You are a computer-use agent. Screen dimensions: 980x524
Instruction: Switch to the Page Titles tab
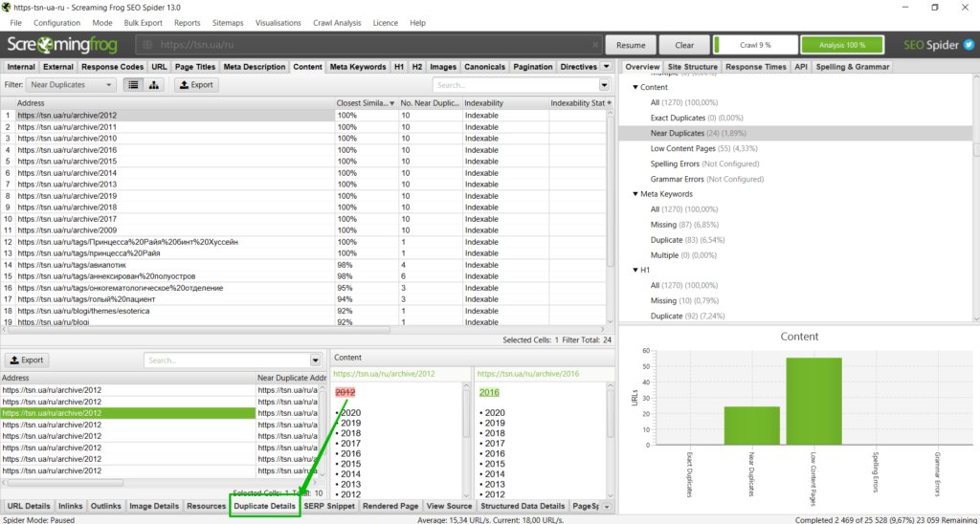(x=195, y=67)
